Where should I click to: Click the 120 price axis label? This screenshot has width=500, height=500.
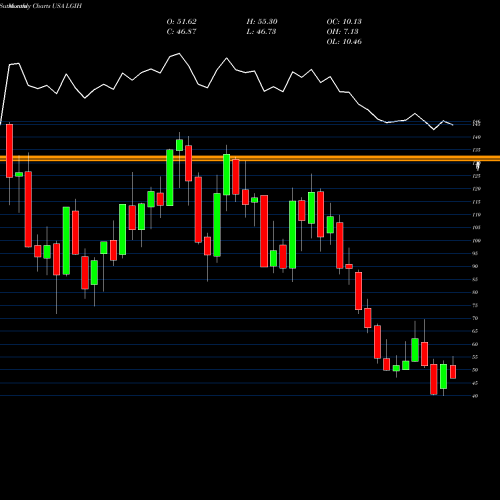coord(477,189)
